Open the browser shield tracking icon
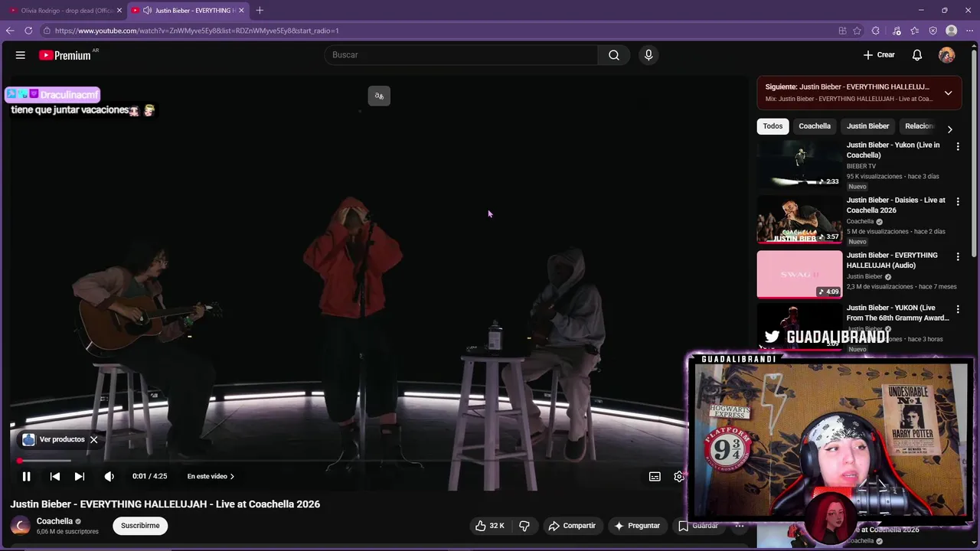This screenshot has height=551, width=980. point(933,31)
